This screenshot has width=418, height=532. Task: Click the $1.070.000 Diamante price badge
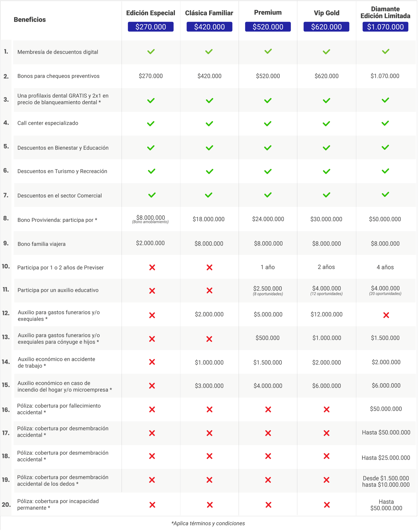tap(385, 27)
